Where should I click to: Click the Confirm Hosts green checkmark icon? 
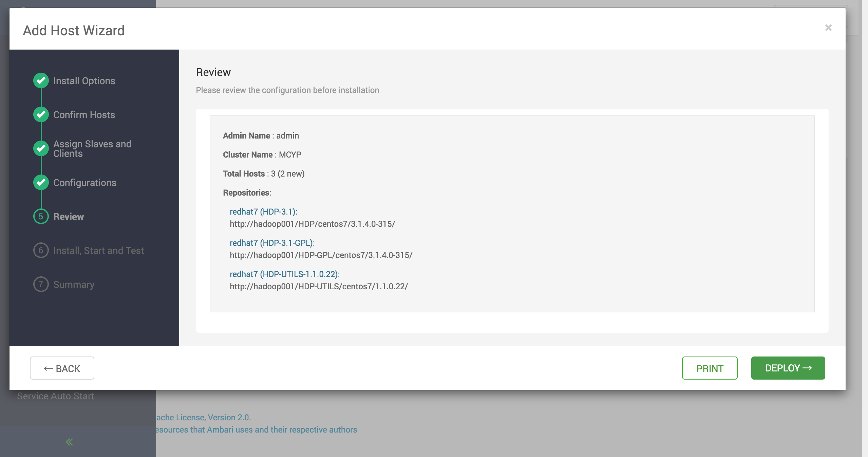(x=41, y=114)
